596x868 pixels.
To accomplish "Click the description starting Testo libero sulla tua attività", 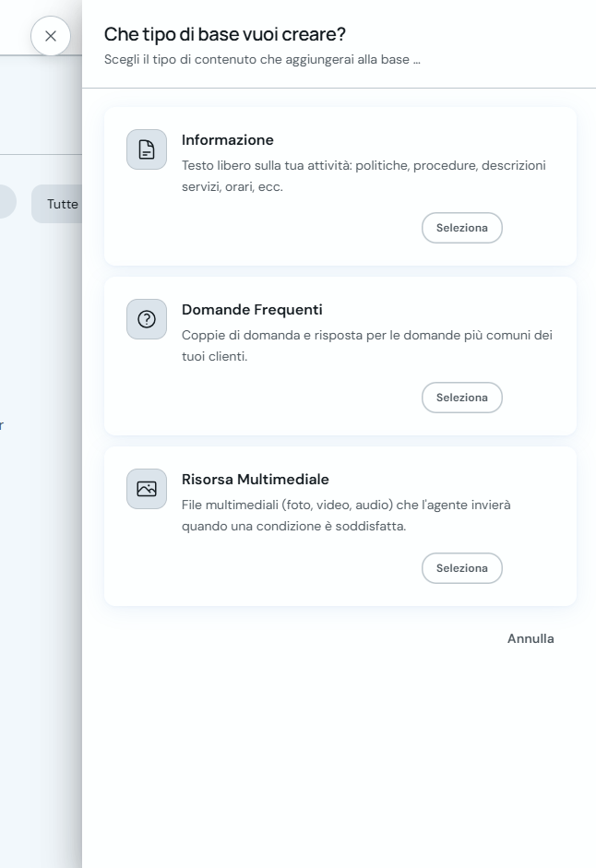I will (x=364, y=176).
